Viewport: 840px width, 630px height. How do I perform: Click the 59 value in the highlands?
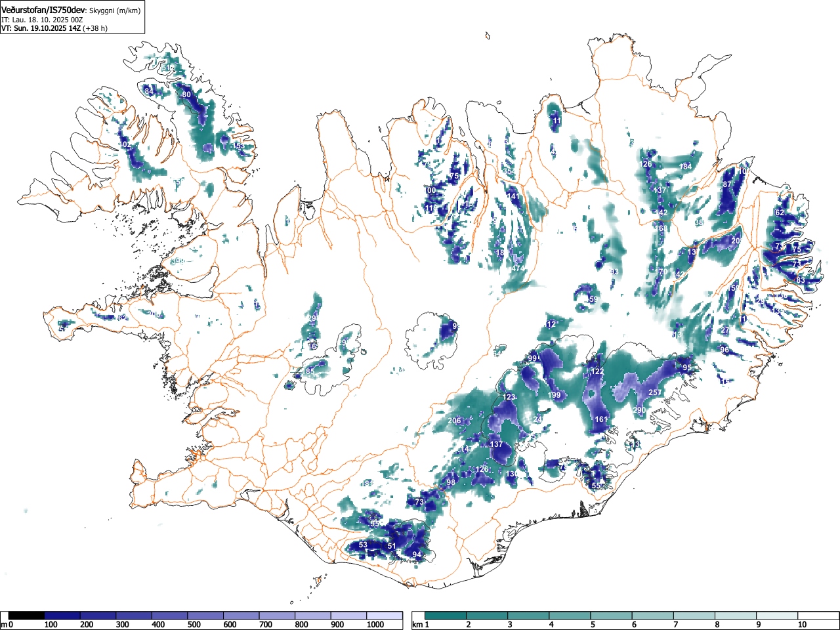tap(593, 299)
